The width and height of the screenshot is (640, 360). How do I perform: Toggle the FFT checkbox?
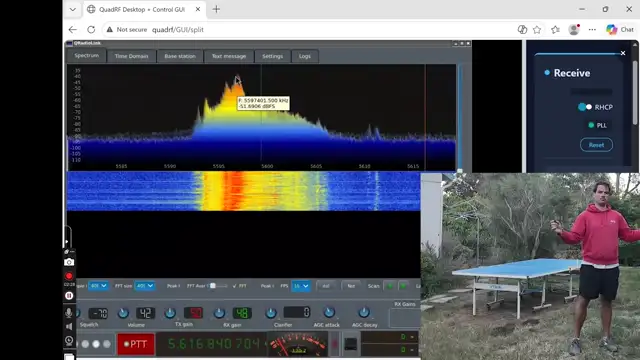235,286
